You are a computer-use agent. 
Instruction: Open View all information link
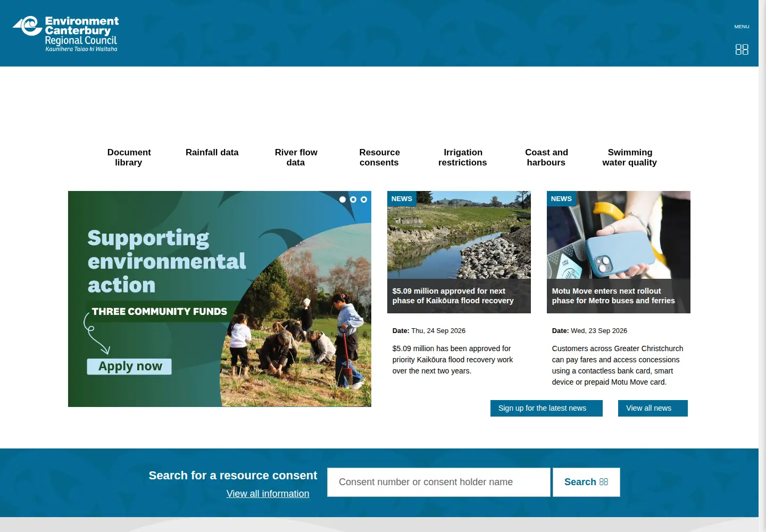coord(268,494)
